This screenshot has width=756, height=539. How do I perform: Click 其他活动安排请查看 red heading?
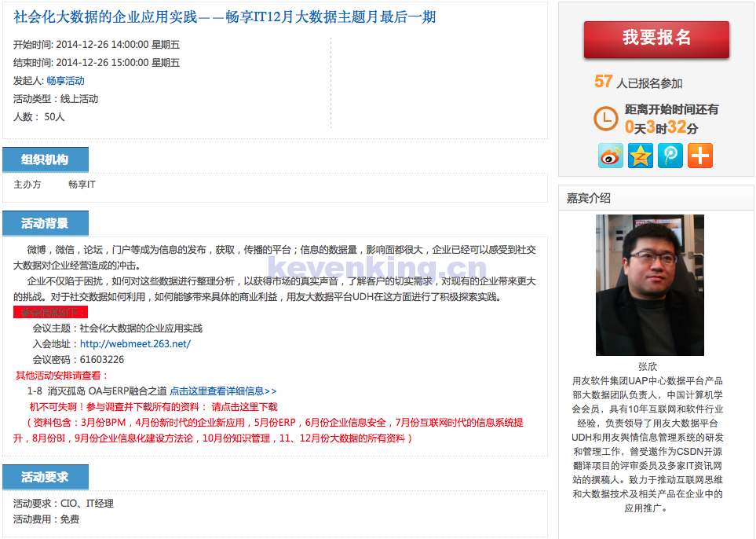click(61, 376)
